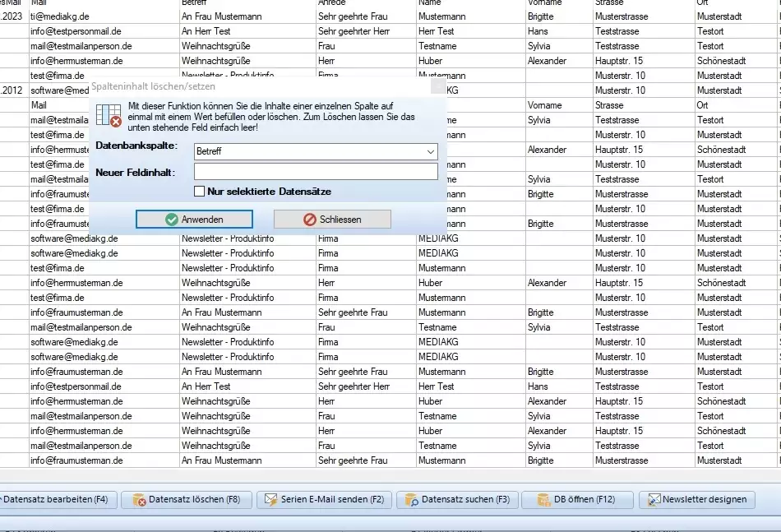
Task: Click Sehr geehrte Frau in ti@mediakg.de row
Action: [366, 16]
